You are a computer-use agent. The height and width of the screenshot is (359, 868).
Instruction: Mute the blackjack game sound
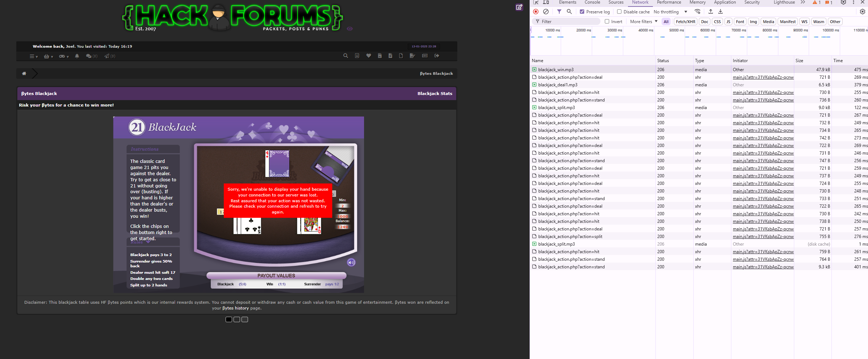[x=351, y=263]
